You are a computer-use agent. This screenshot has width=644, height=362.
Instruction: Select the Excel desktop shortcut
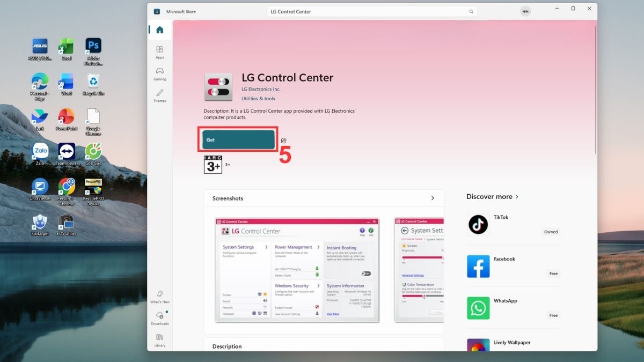pyautogui.click(x=67, y=49)
